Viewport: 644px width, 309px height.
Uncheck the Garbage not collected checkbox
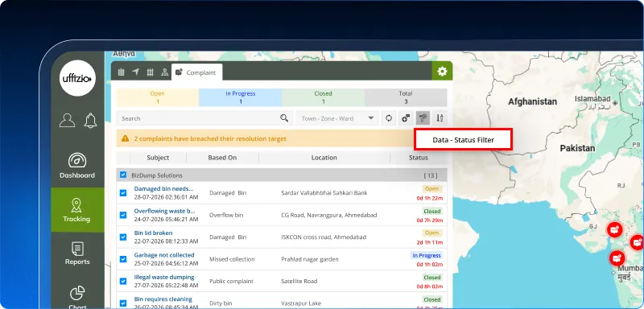coord(123,259)
